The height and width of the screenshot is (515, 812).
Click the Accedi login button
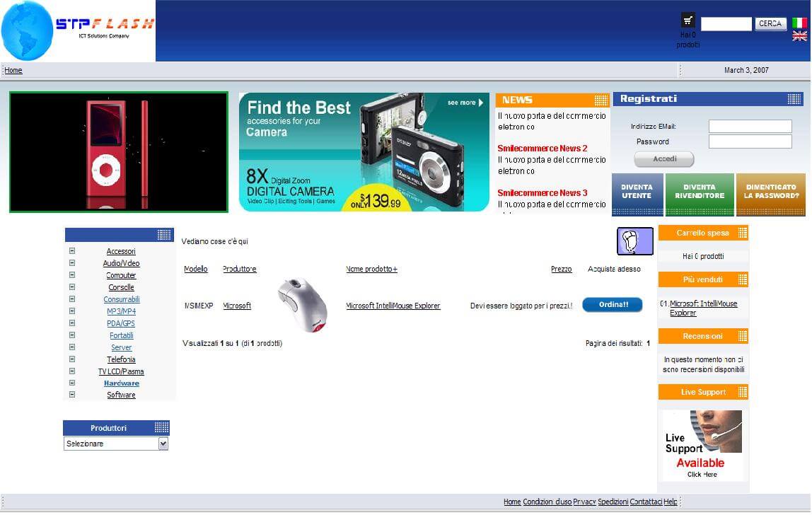tap(663, 159)
